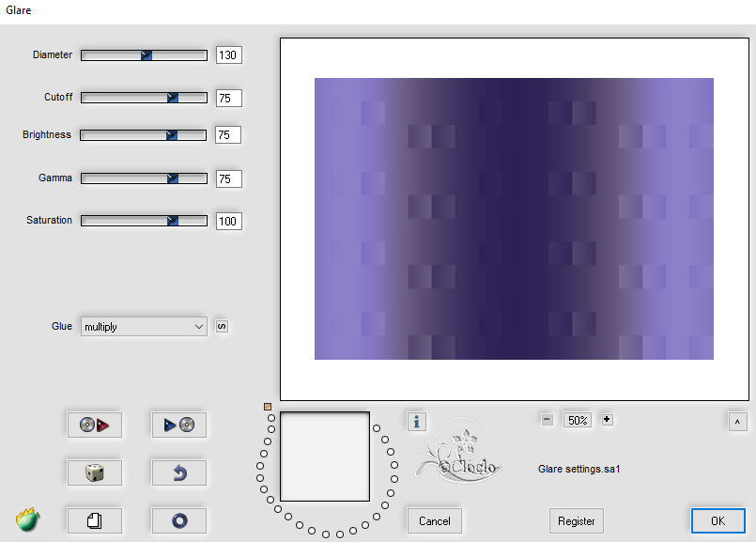
Task: Click the blue undo arrow button
Action: pos(178,472)
